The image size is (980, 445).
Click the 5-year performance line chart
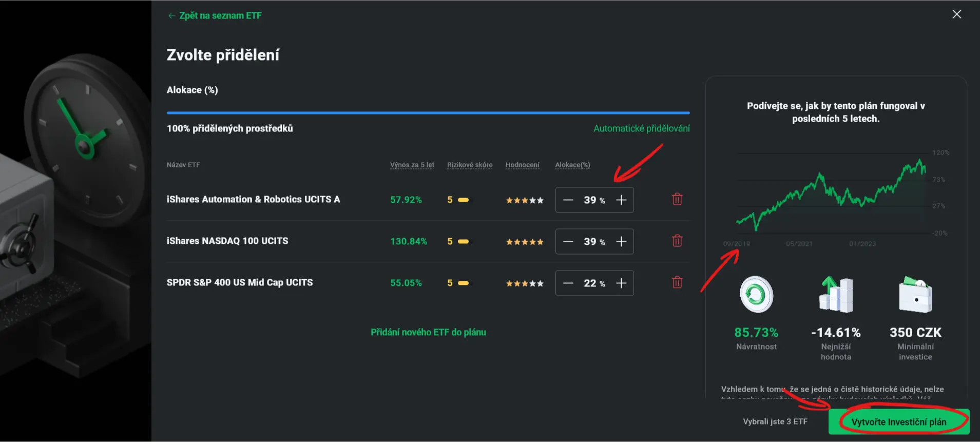tap(832, 194)
